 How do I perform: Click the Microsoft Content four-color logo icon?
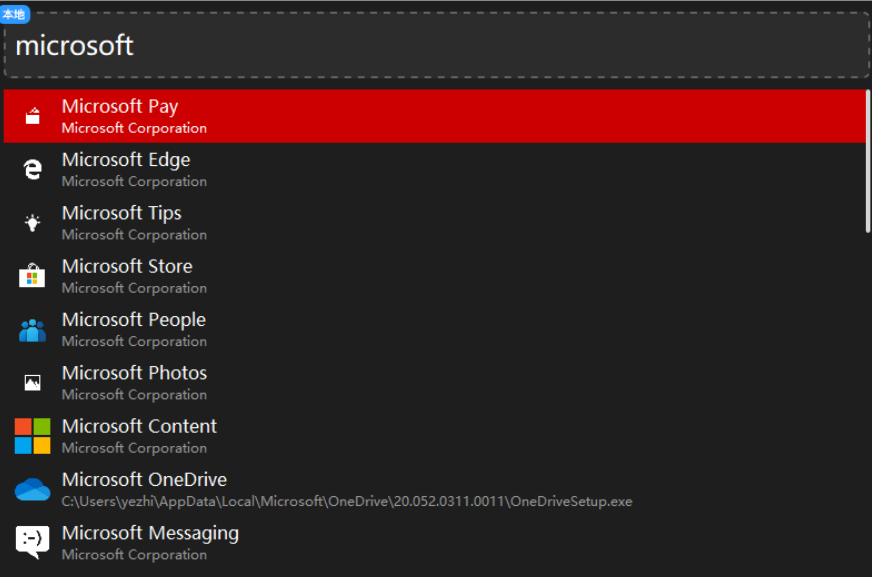(x=32, y=436)
